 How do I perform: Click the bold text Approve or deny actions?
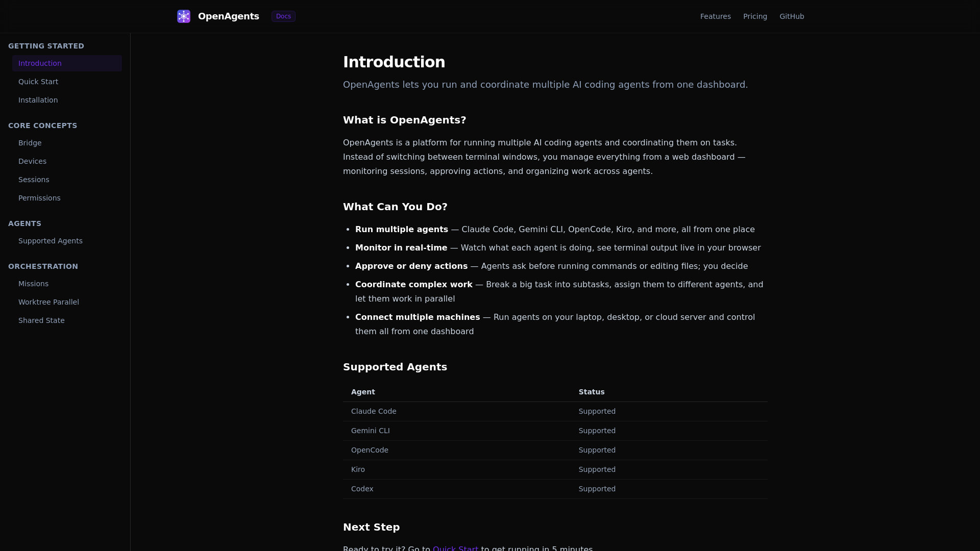coord(411,266)
